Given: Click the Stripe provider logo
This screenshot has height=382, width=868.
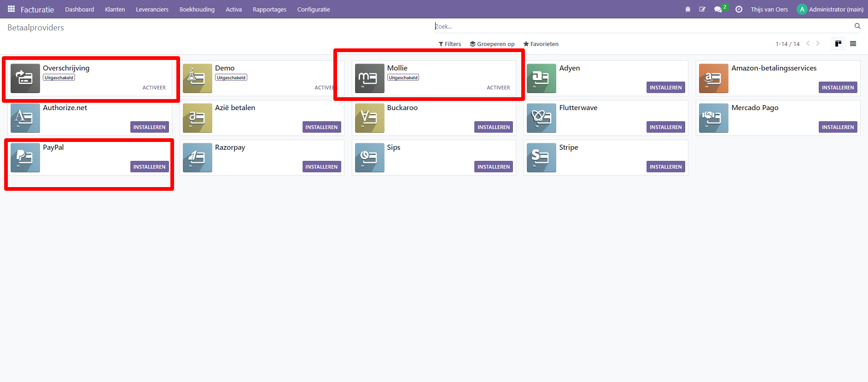Looking at the screenshot, I should (x=541, y=158).
